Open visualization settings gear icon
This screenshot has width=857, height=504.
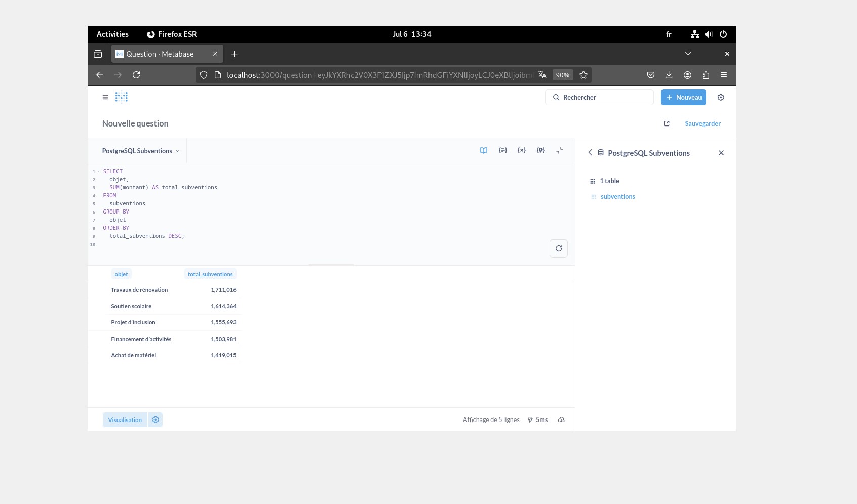pyautogui.click(x=155, y=420)
